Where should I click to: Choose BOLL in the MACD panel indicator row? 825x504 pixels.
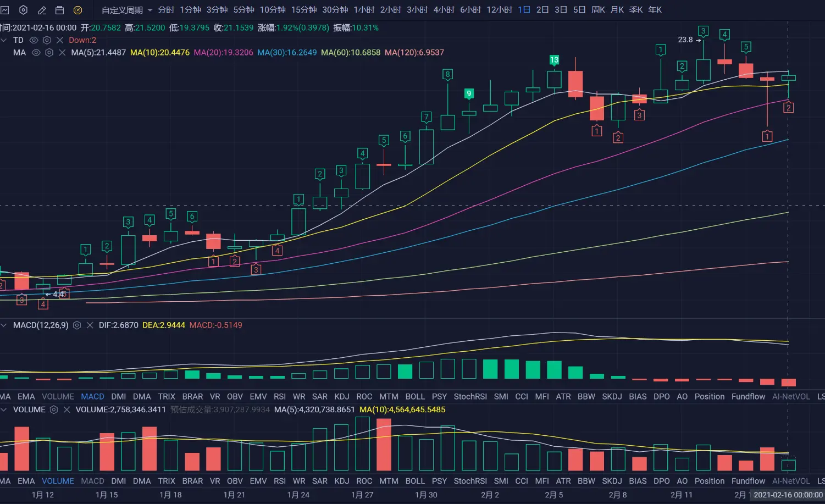coord(415,397)
